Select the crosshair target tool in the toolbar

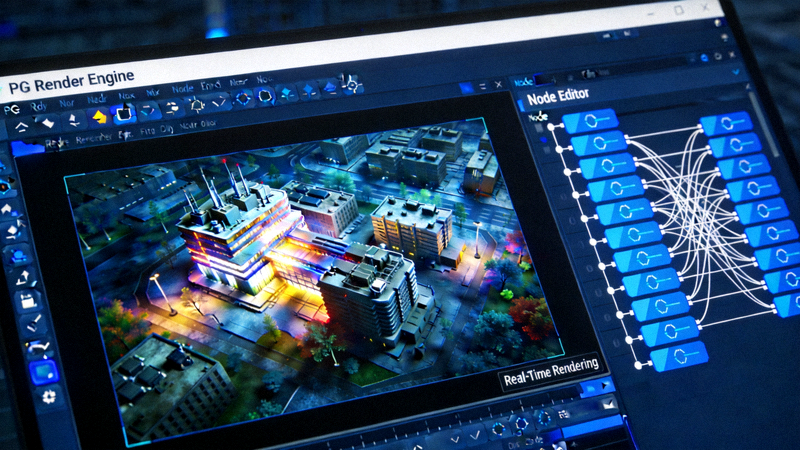(351, 84)
